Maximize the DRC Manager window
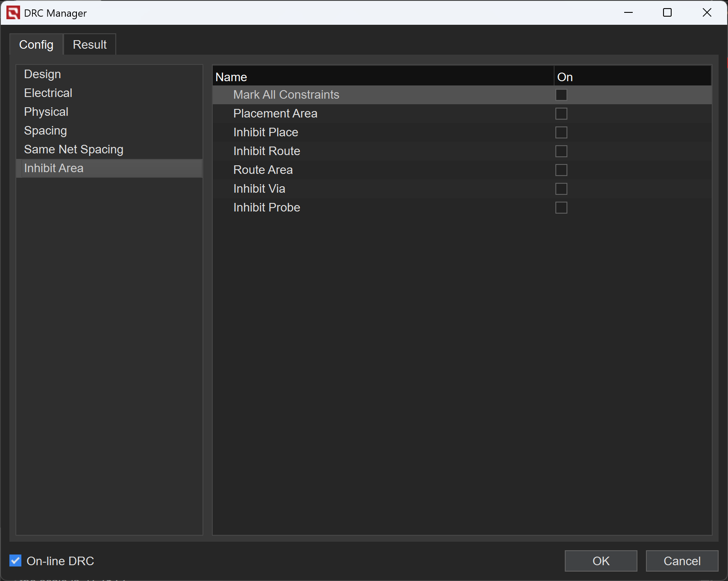728x581 pixels. tap(667, 13)
